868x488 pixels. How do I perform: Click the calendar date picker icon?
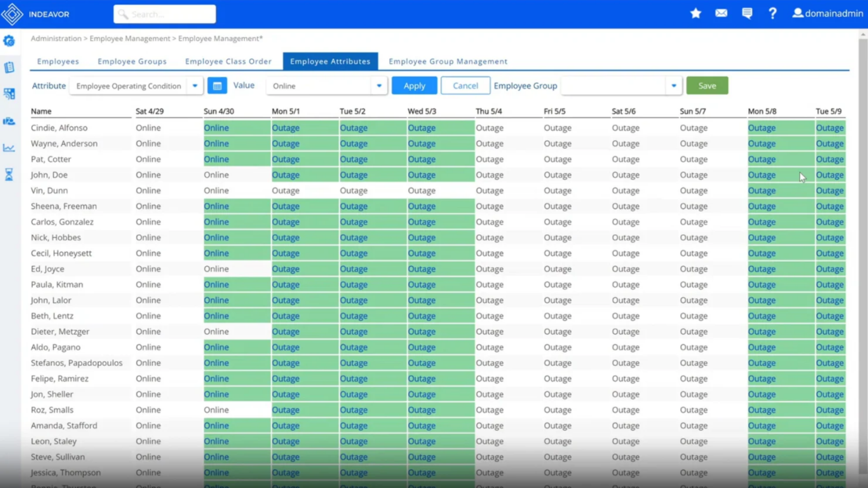217,86
